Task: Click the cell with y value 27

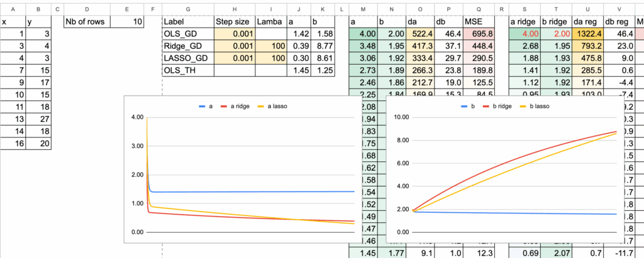Action: coord(40,119)
